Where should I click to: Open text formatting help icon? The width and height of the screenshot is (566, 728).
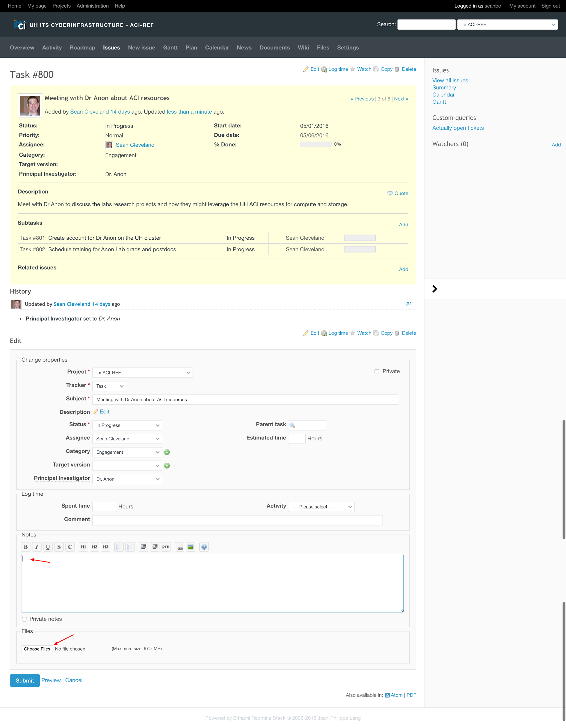point(204,547)
